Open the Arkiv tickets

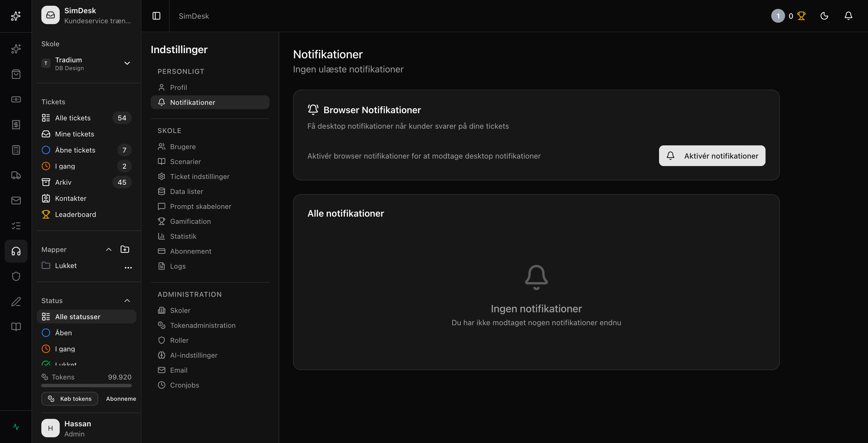(x=86, y=182)
